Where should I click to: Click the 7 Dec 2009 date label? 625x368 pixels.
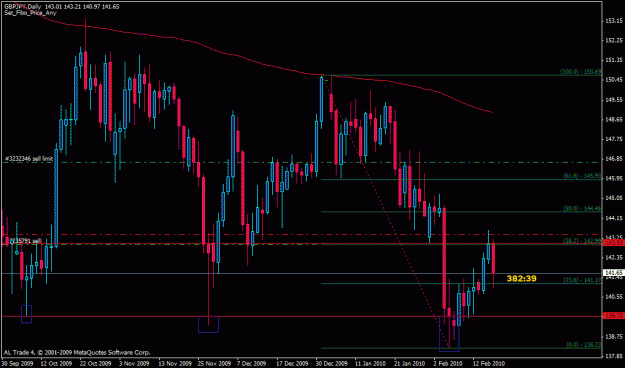pos(252,363)
